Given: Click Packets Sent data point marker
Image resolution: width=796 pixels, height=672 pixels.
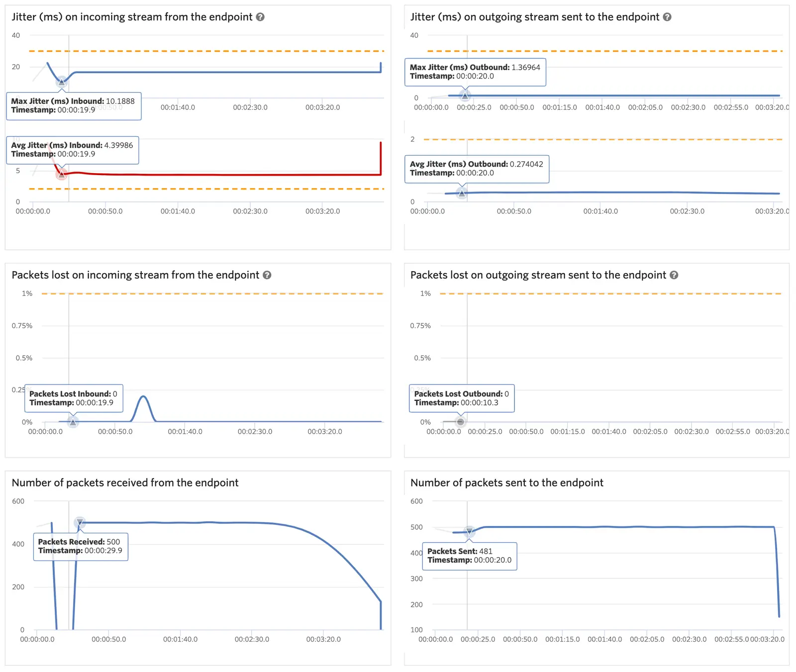Looking at the screenshot, I should [x=469, y=532].
